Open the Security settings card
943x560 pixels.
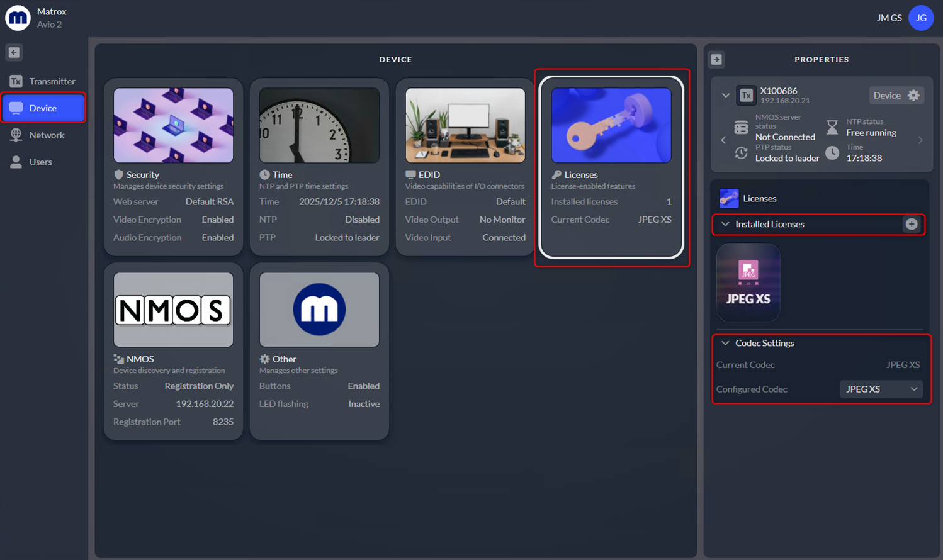[x=173, y=167]
